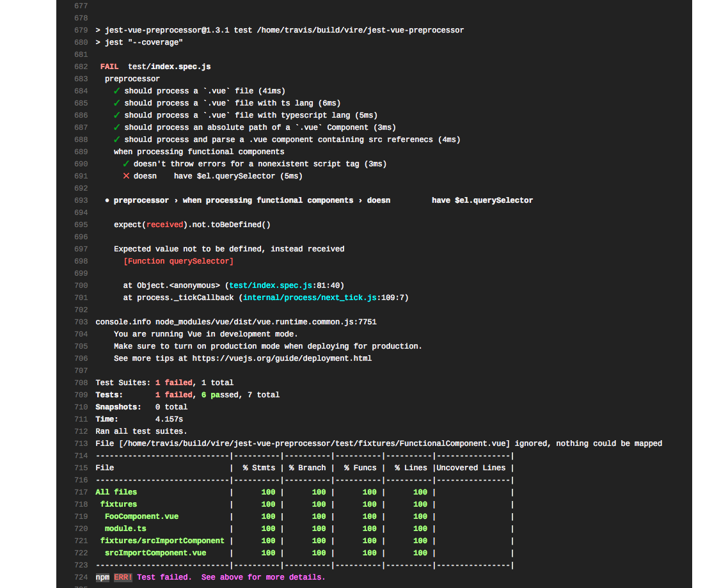Click the 'npm' badge on line 724
The width and height of the screenshot is (728, 588).
102,577
